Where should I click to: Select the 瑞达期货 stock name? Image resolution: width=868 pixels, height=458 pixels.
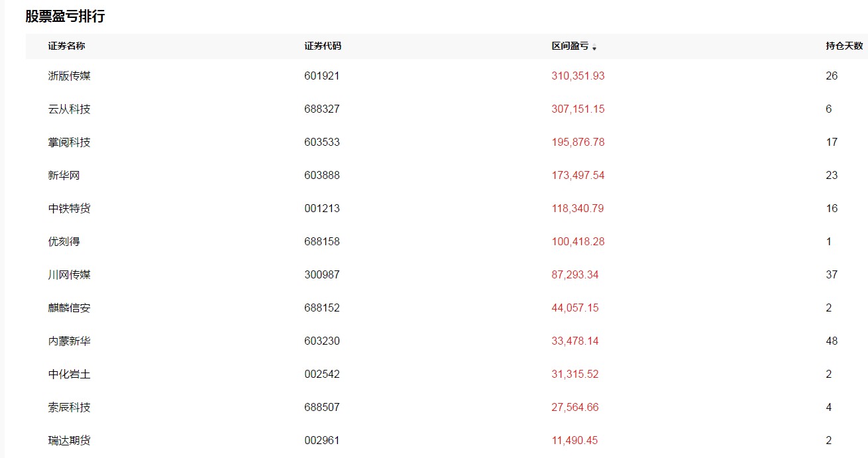coord(70,440)
